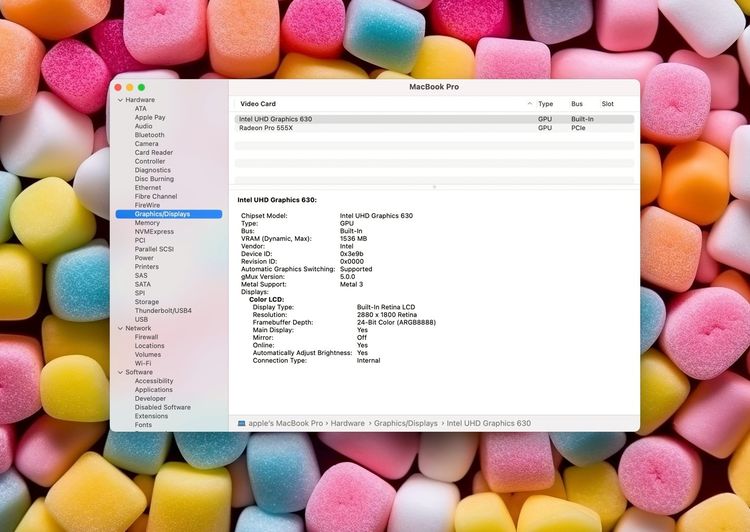Click the 1536 MB VRAM value
The height and width of the screenshot is (532, 750).
click(x=353, y=239)
